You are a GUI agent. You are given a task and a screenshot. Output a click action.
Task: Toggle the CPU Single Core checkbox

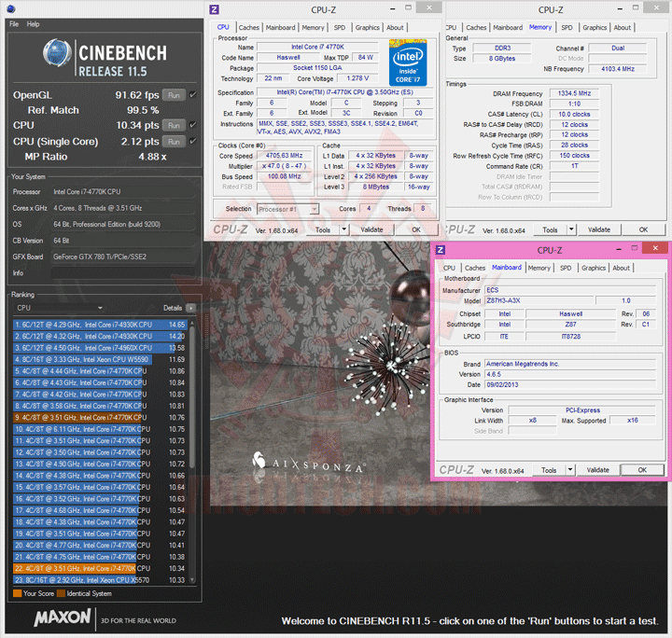click(x=193, y=141)
